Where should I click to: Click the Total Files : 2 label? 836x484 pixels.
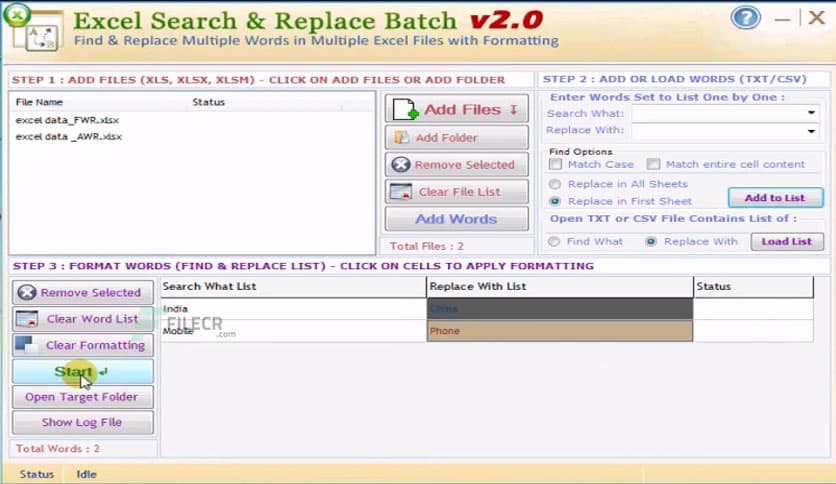[x=427, y=246]
